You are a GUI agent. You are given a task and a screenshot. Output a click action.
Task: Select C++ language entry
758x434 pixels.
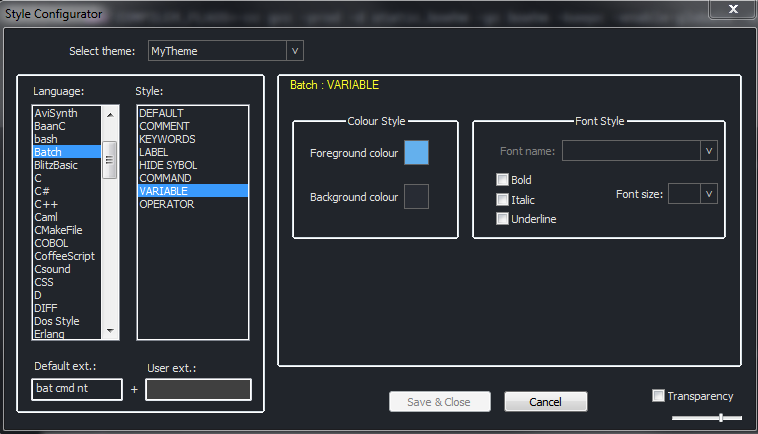click(x=67, y=204)
